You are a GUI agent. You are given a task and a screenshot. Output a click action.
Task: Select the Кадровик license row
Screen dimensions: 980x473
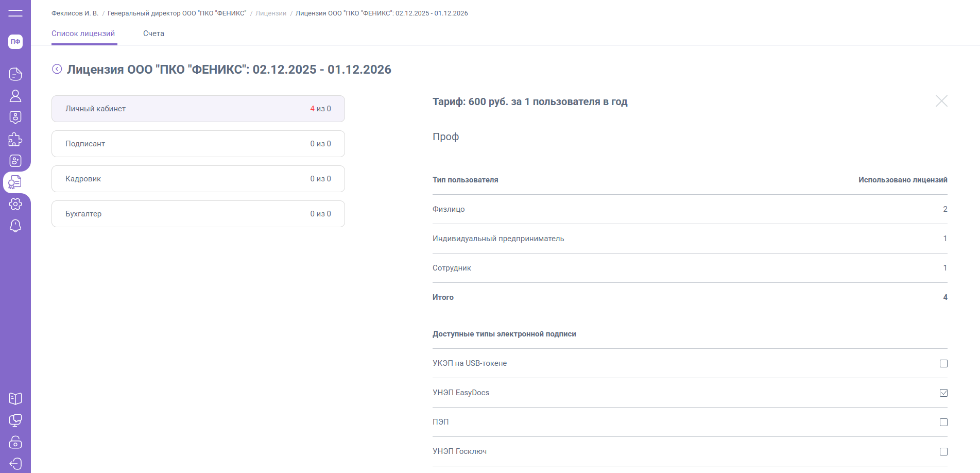point(198,179)
